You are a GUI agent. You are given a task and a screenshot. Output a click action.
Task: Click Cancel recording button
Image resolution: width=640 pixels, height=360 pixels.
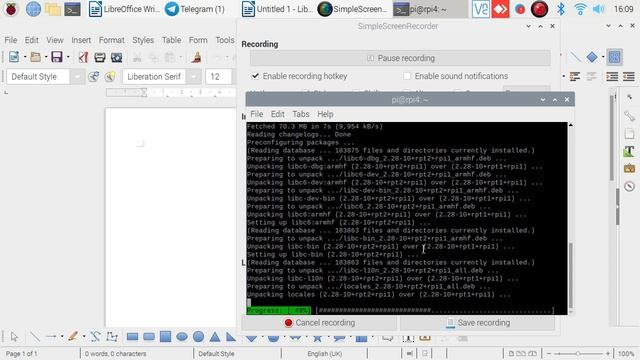pos(319,323)
